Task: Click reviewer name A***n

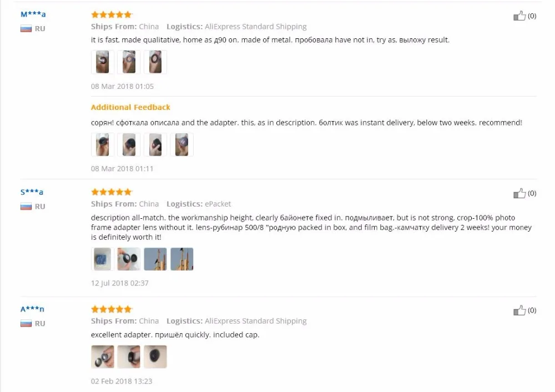Action: coord(32,309)
